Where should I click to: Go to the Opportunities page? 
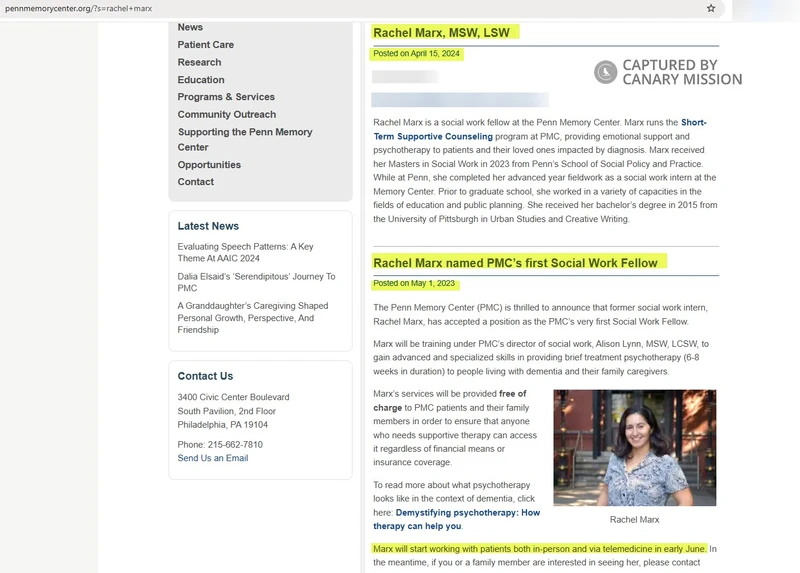point(209,165)
